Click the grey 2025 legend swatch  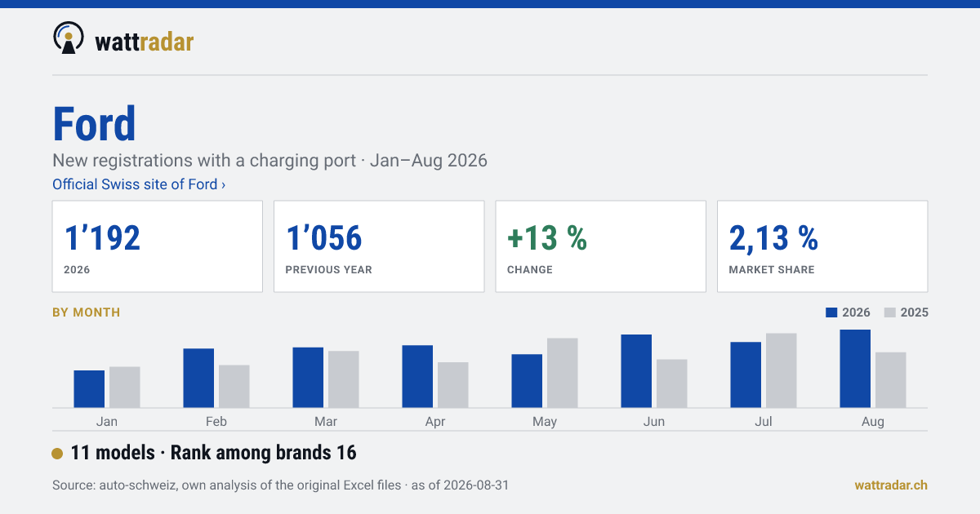(x=891, y=312)
